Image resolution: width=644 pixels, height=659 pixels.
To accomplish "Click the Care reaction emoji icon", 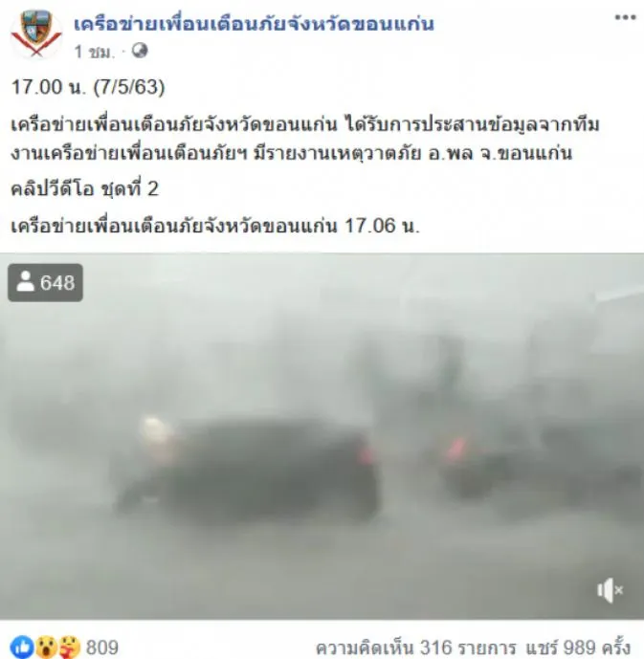I will point(69,647).
